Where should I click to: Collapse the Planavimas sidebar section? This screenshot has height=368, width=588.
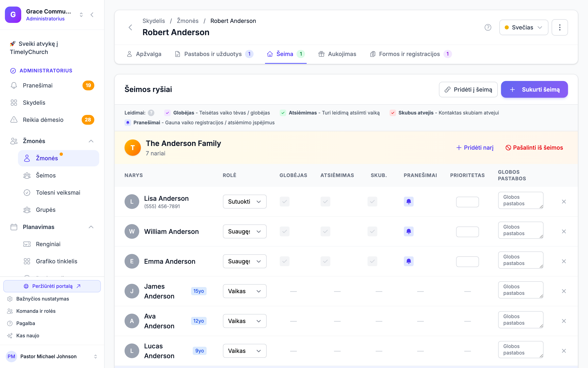click(x=91, y=227)
